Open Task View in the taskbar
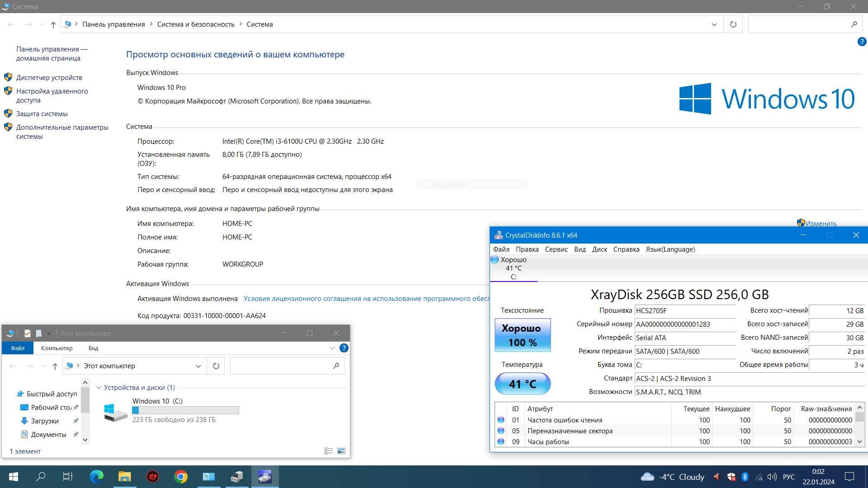The width and height of the screenshot is (868, 488). tap(68, 477)
